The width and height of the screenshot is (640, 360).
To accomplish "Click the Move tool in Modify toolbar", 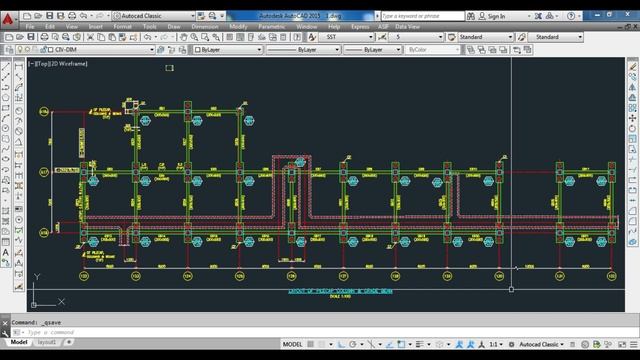I will (632, 118).
